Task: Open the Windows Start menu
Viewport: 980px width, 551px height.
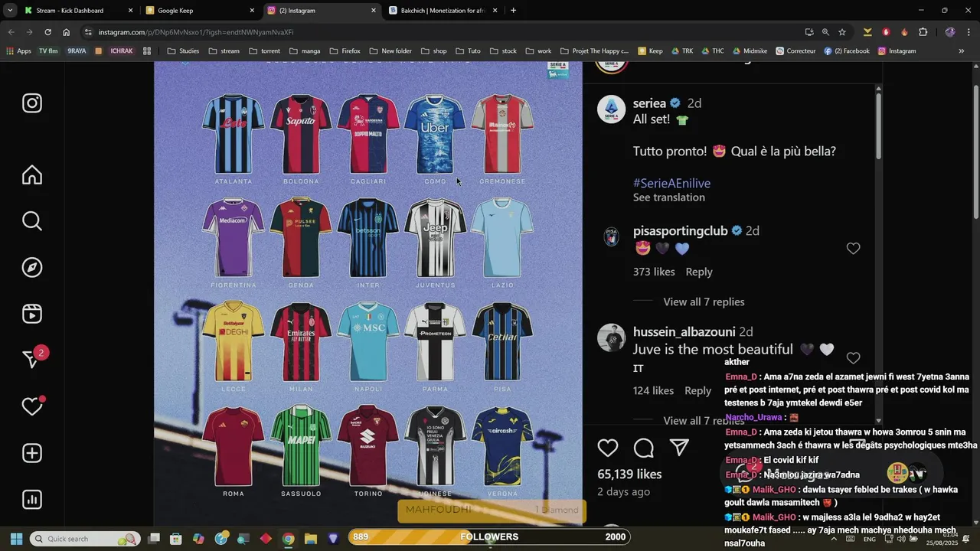Action: (16, 539)
